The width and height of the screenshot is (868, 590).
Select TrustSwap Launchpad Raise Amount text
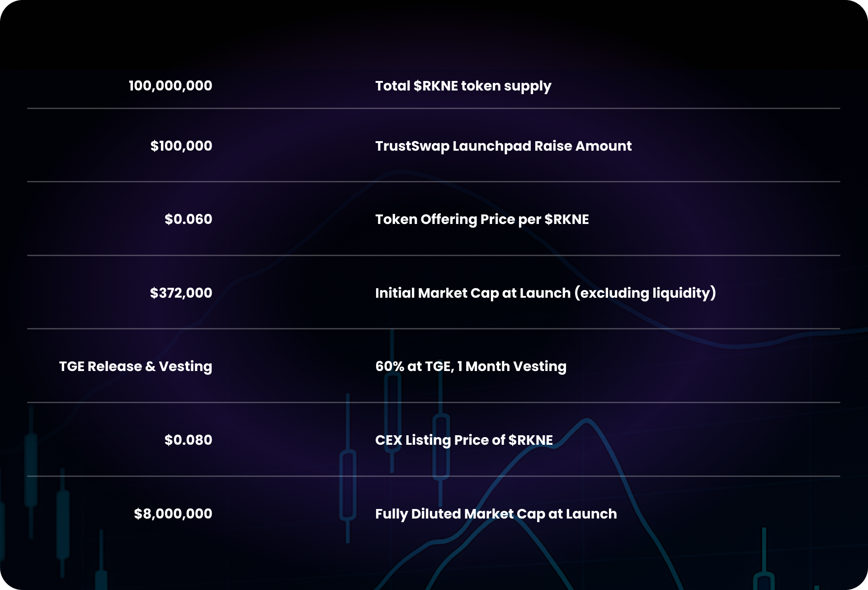point(503,146)
